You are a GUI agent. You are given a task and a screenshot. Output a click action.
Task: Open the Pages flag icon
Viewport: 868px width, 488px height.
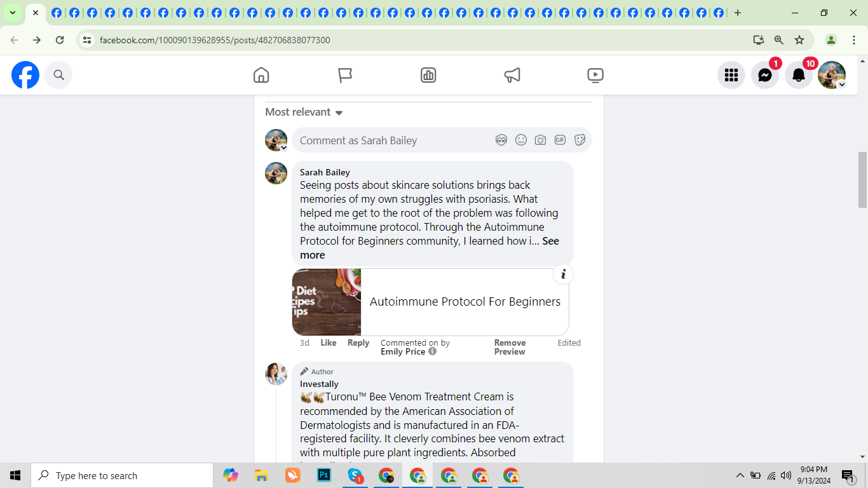click(x=345, y=75)
